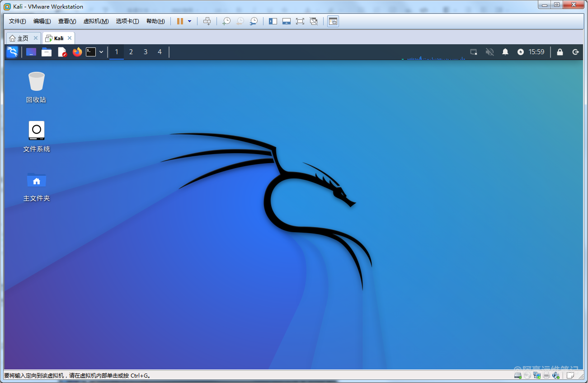Click the take snapshot toolbar icon

pos(226,21)
